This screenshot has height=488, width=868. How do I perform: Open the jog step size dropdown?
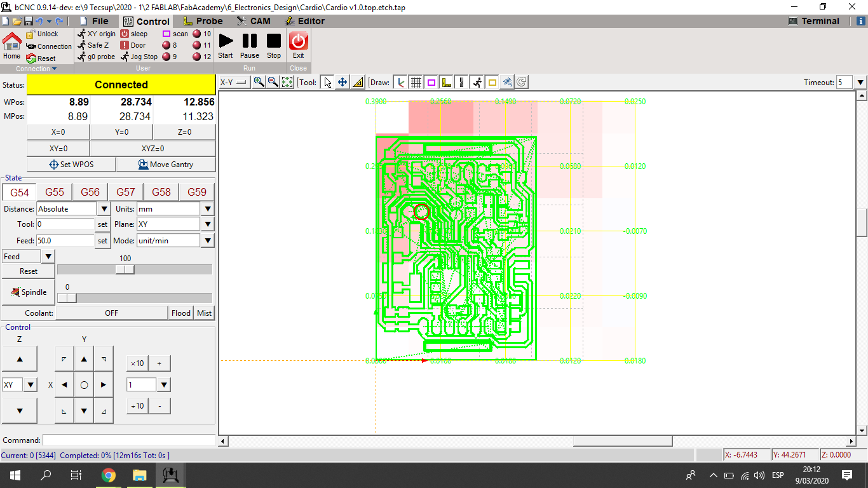(164, 384)
